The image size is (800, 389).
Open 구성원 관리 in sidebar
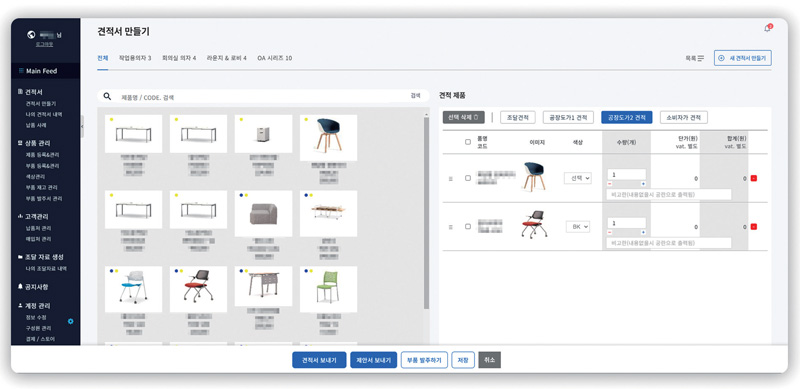[38, 328]
